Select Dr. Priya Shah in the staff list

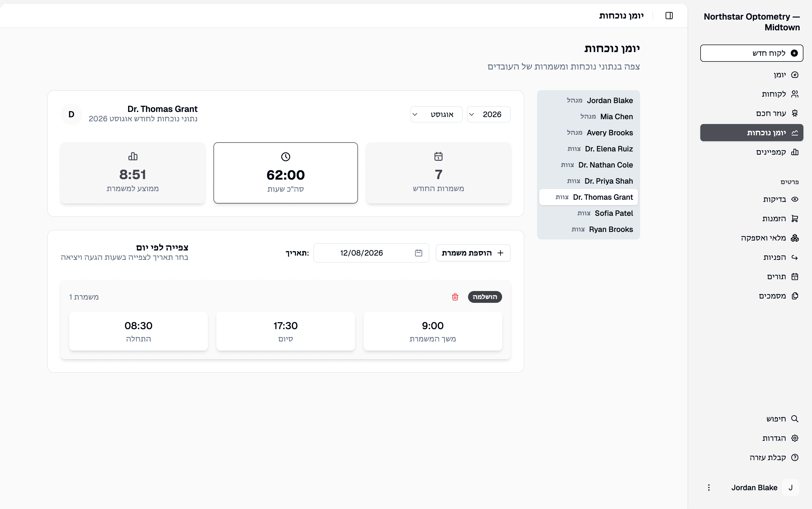coord(589,181)
